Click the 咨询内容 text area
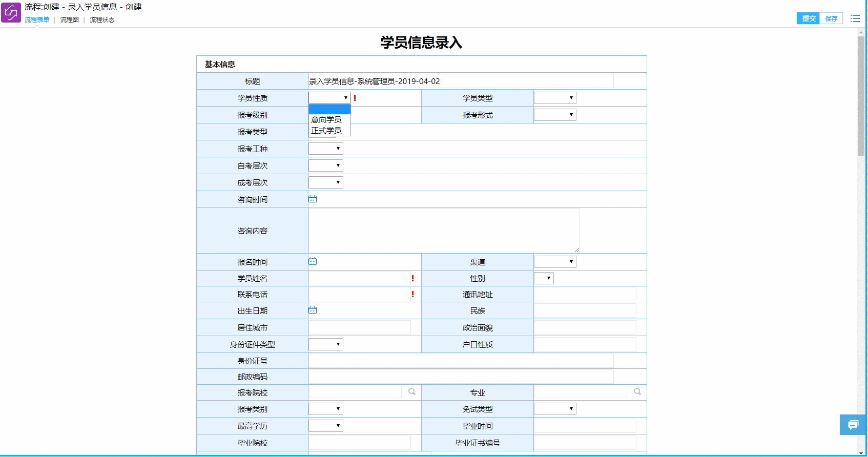The image size is (868, 457). click(x=444, y=231)
